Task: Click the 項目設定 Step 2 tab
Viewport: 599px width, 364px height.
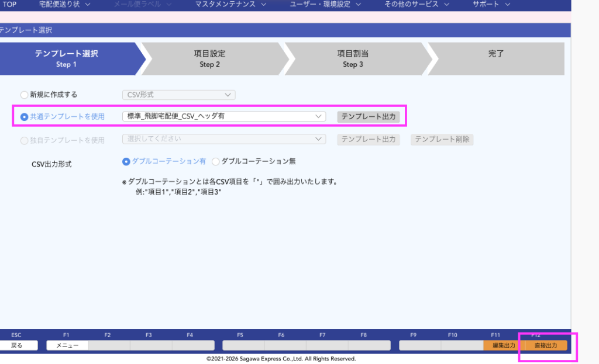Action: pos(209,58)
